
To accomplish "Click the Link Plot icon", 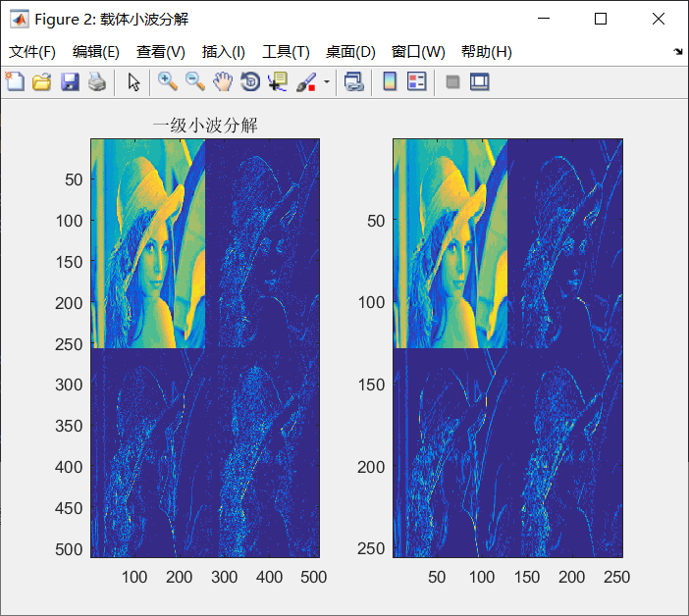I will tap(353, 82).
